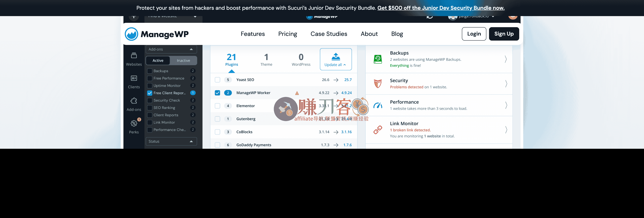The height and width of the screenshot is (218, 644).
Task: Open the Pricing menu item
Action: [287, 34]
